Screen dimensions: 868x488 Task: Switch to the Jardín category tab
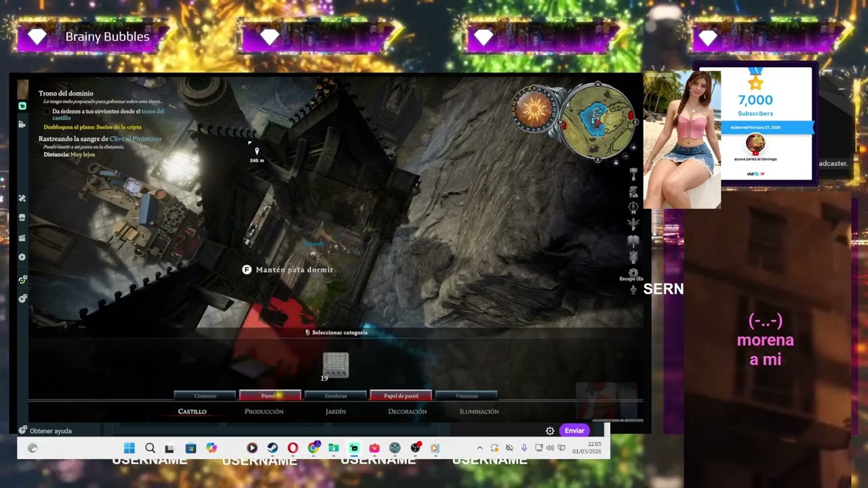[336, 411]
